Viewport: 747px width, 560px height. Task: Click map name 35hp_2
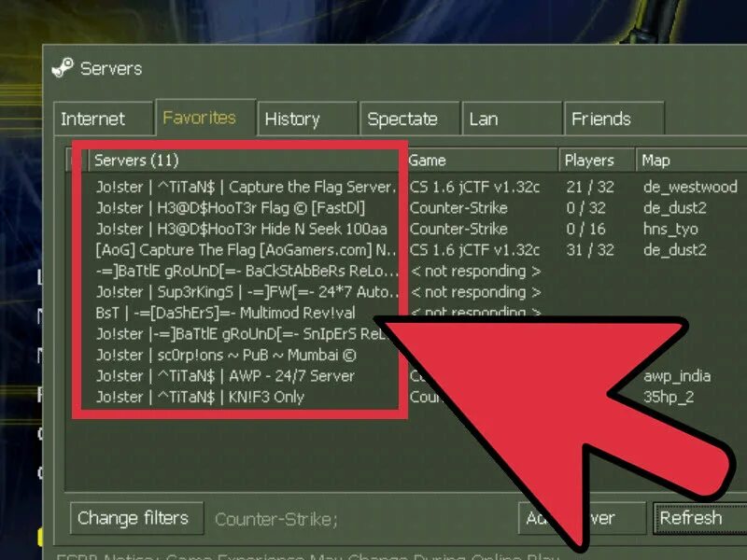(669, 397)
